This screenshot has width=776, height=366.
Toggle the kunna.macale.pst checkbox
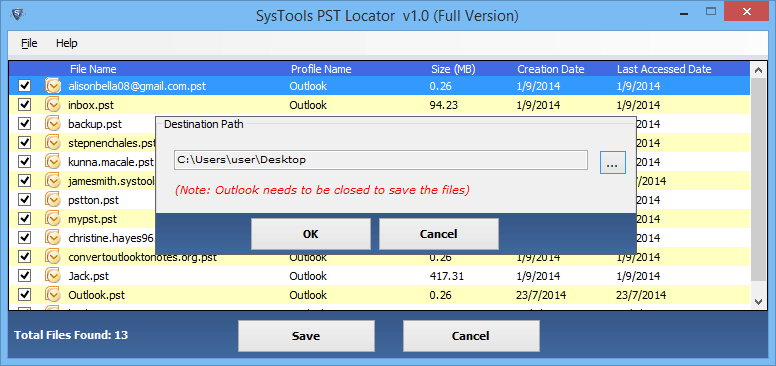point(24,162)
